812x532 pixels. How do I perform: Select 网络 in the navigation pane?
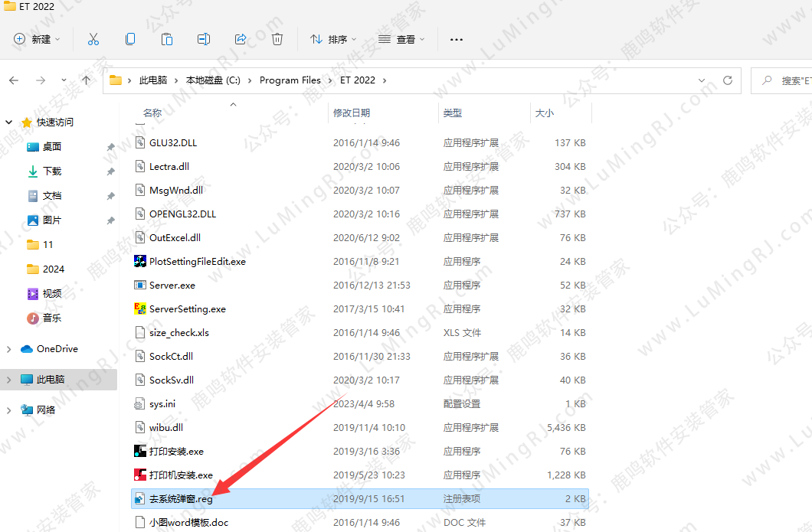[x=45, y=410]
